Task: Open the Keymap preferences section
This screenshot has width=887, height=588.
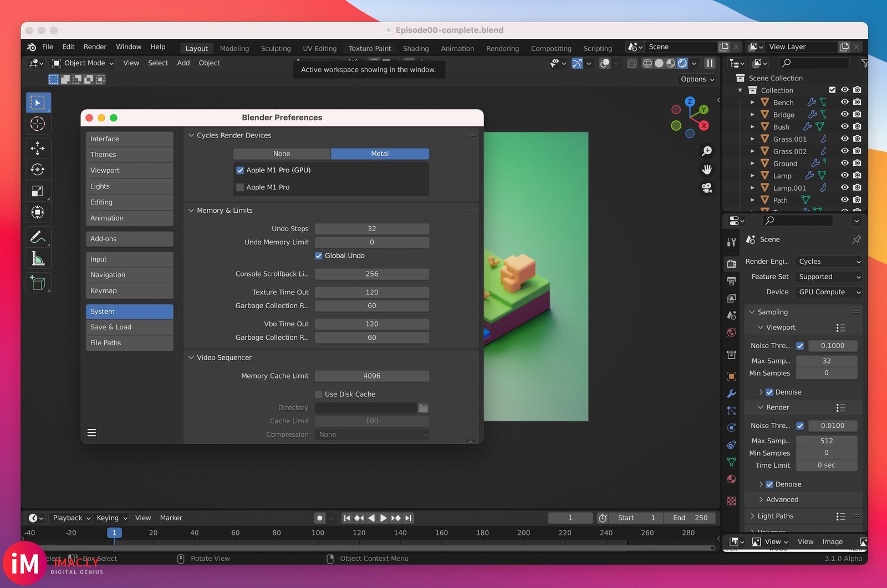Action: (130, 291)
